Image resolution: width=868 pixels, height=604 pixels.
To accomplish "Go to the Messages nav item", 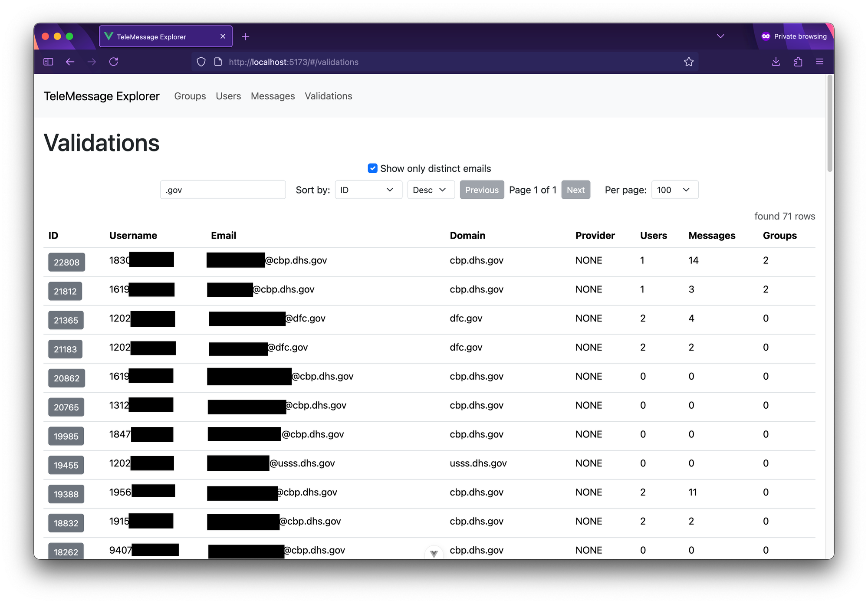I will point(273,96).
